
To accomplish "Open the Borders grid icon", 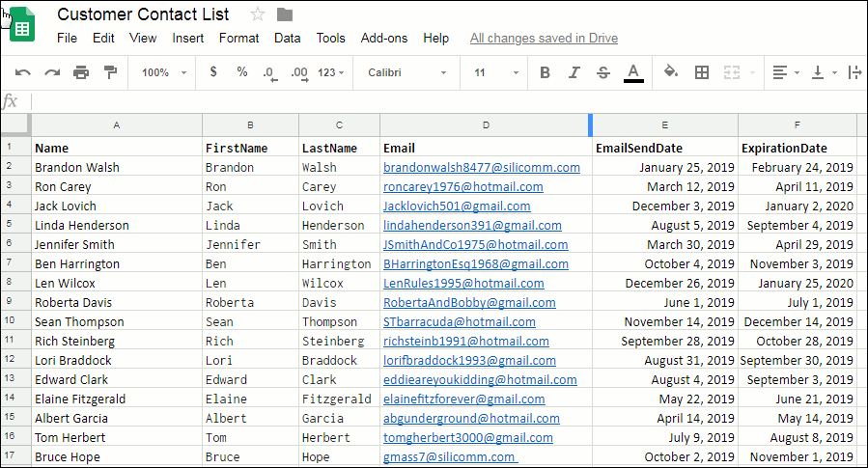I will [x=702, y=72].
